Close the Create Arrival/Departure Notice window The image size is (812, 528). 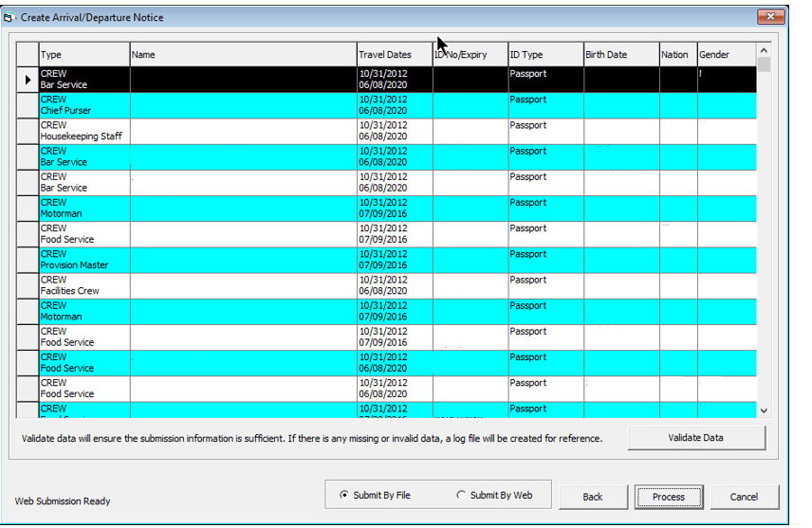(x=770, y=16)
